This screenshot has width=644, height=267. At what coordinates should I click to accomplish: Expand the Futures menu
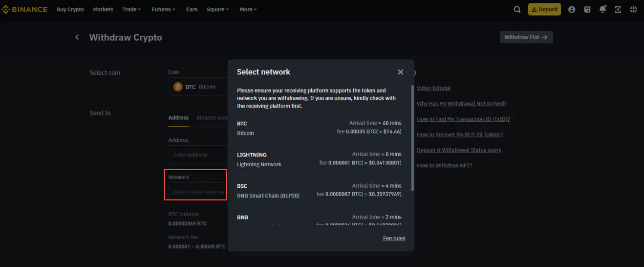click(x=164, y=9)
